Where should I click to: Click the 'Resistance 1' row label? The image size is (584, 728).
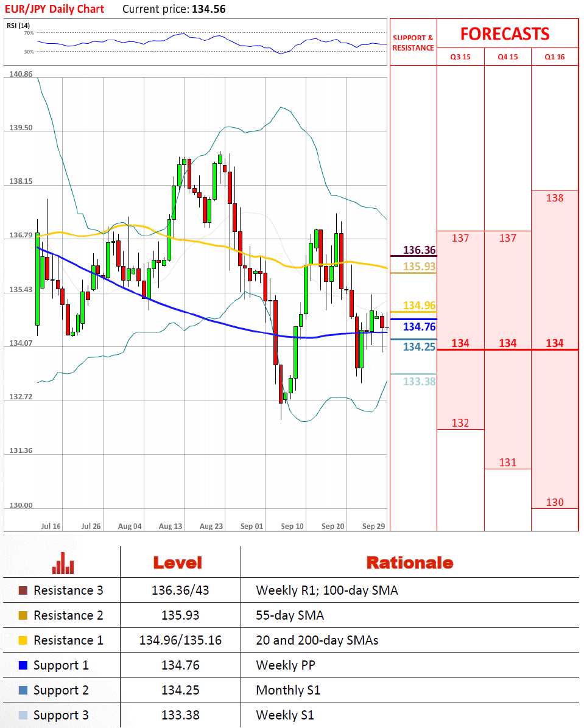pyautogui.click(x=68, y=641)
